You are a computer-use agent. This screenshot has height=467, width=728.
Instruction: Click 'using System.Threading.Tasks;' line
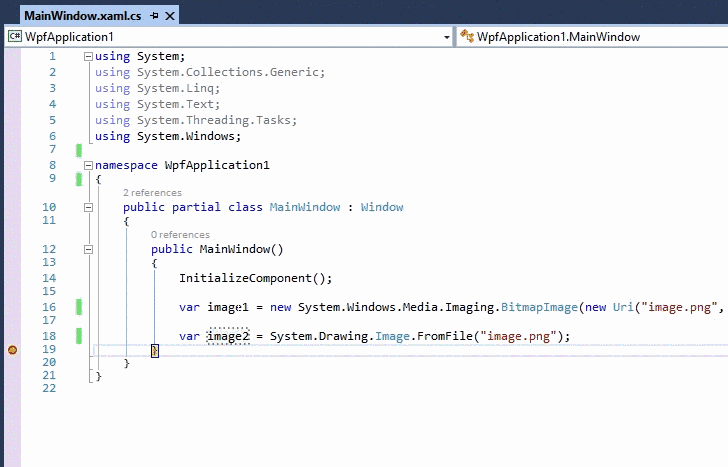pos(196,120)
